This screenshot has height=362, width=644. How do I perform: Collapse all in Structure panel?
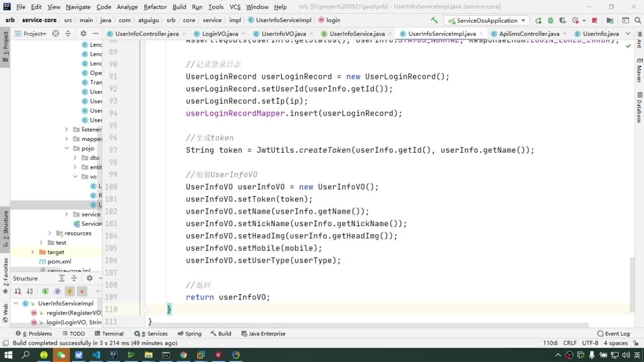(x=74, y=278)
